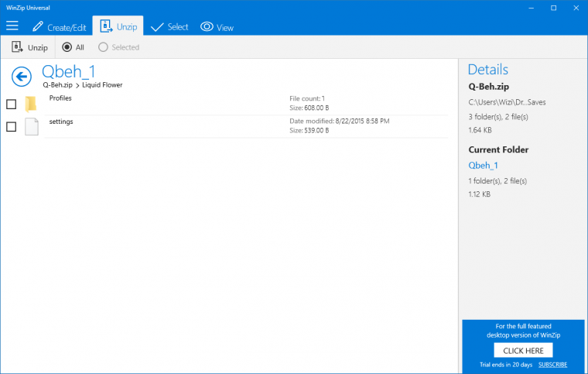This screenshot has height=374, width=588.
Task: Select the All radio button
Action: tap(73, 47)
